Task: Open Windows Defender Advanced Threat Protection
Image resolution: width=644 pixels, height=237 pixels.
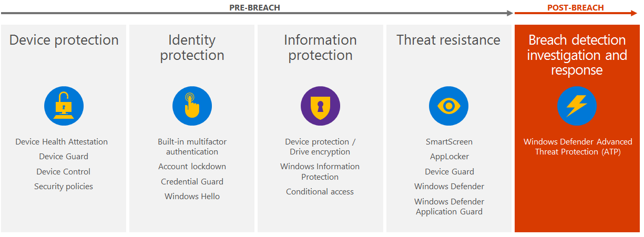Action: click(x=577, y=147)
